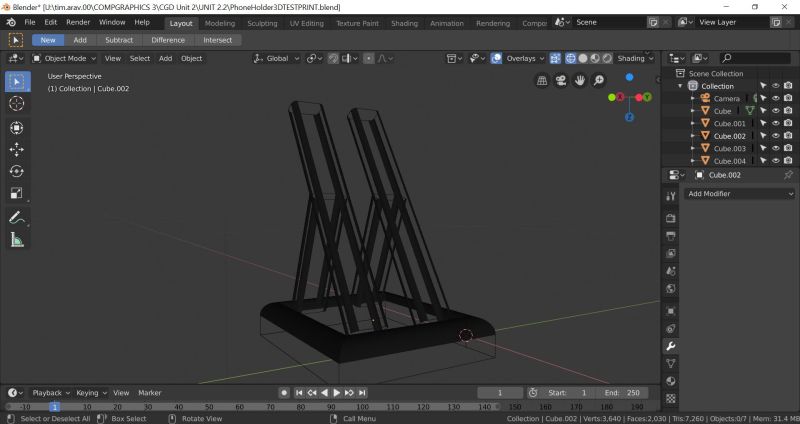Open the Texture properties tab
Viewport: 800px width, 424px height.
pyautogui.click(x=671, y=398)
